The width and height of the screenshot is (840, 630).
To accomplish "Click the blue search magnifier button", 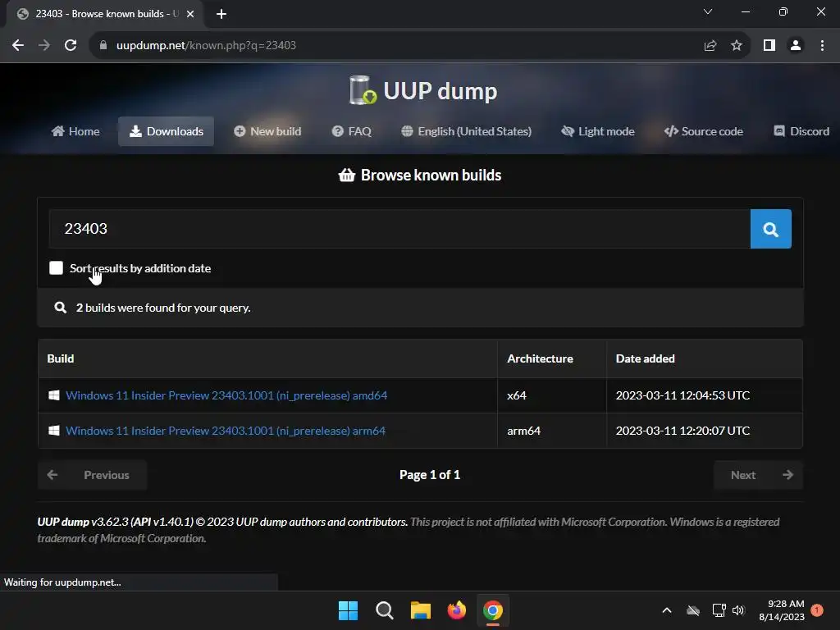I will (770, 229).
